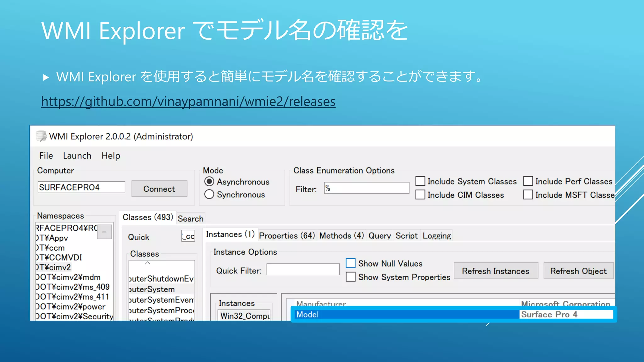644x362 pixels.
Task: Switch to the Instances (1) tab
Action: [230, 234]
